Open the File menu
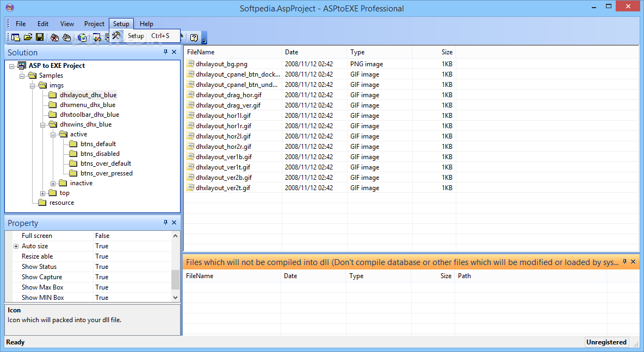Image resolution: width=644 pixels, height=352 pixels. coord(21,24)
